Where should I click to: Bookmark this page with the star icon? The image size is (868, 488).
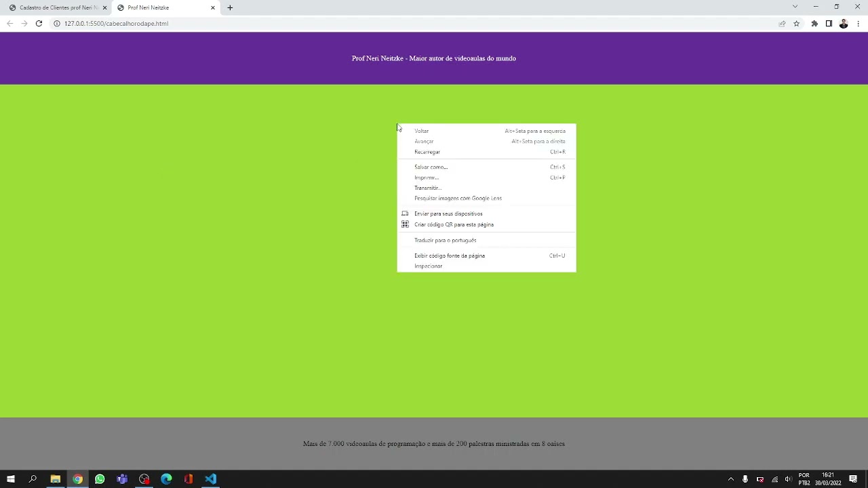point(797,23)
